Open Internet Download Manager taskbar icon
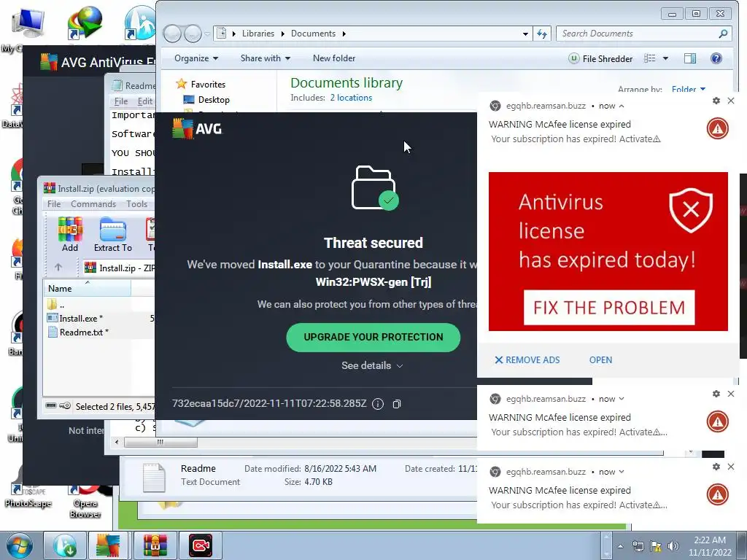The width and height of the screenshot is (747, 560). click(65, 545)
